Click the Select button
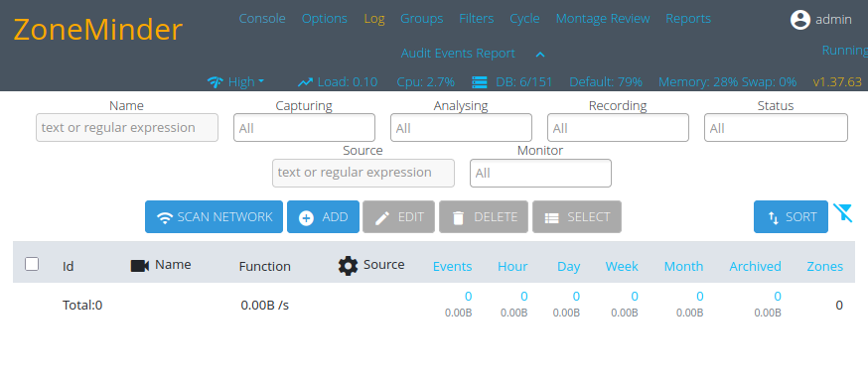 577,217
